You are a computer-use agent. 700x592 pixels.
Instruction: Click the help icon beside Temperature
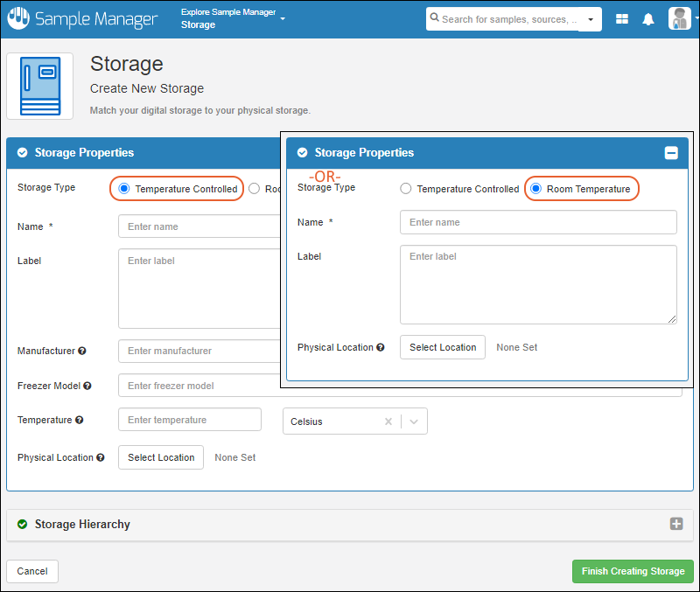(x=80, y=421)
